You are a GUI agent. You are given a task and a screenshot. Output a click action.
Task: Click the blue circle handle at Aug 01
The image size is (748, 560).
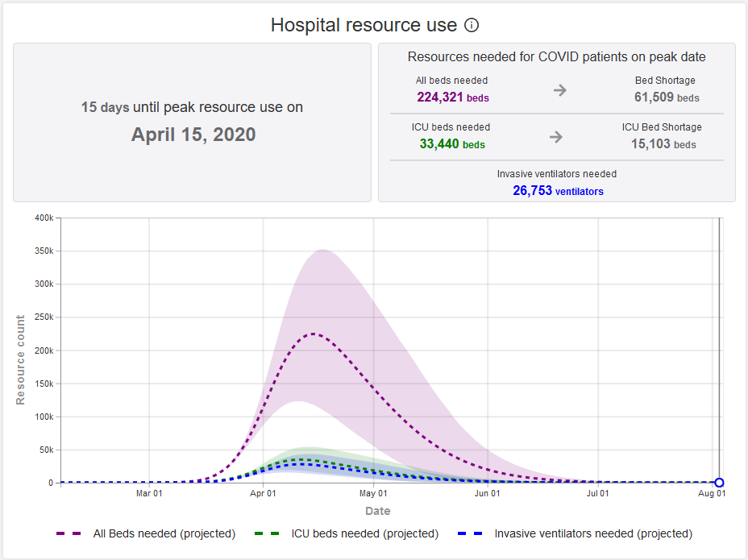(719, 483)
